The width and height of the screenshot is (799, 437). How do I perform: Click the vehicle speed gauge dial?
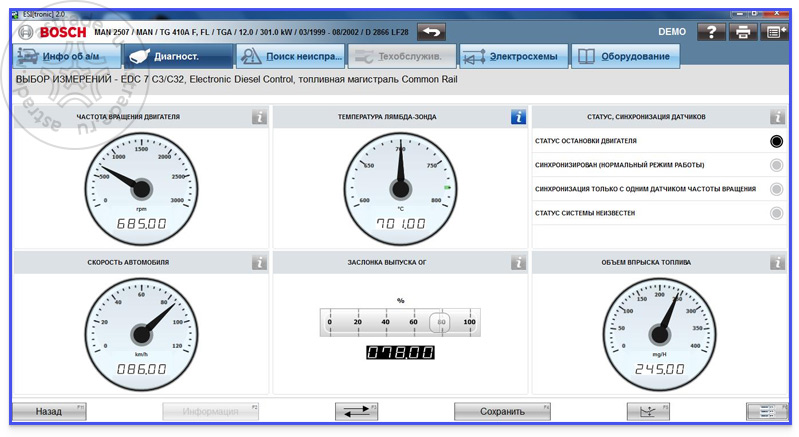(x=141, y=335)
